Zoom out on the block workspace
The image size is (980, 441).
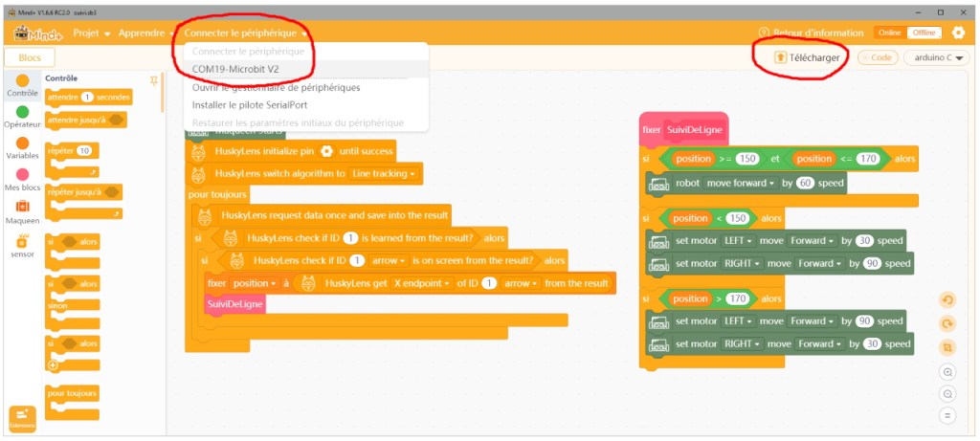coord(947,393)
